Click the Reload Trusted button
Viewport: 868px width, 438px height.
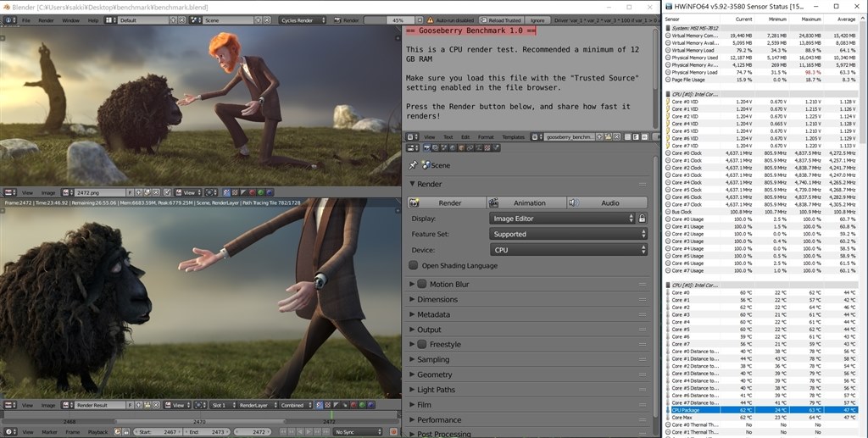(x=500, y=20)
